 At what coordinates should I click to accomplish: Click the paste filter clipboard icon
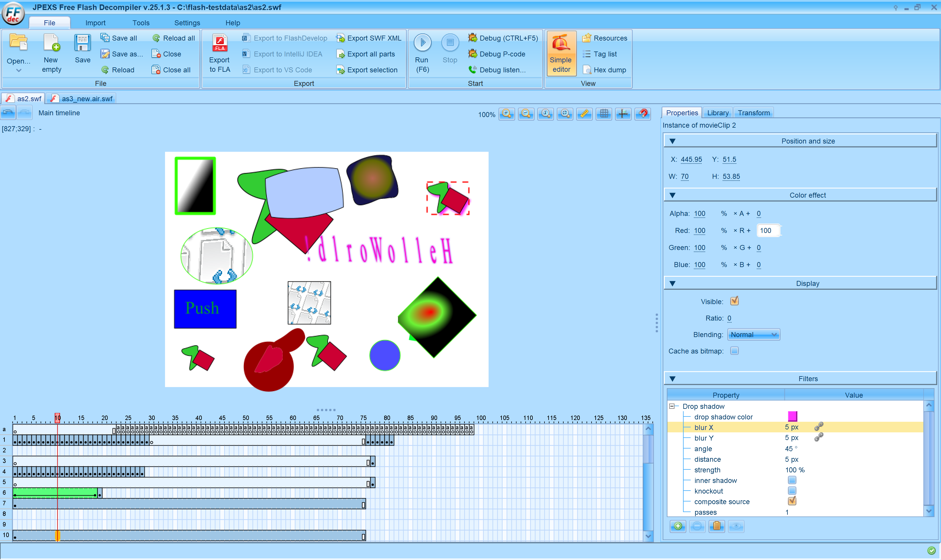[717, 526]
